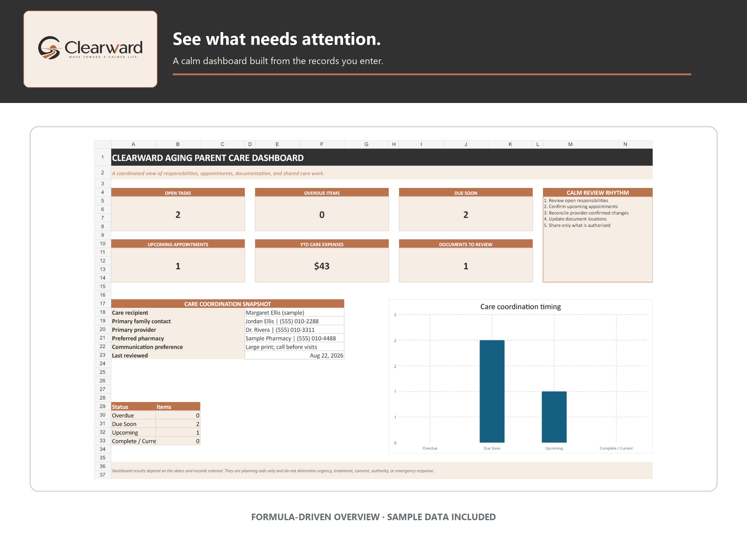Screen dimensions: 747x560
Task: Click the 'FORMULA-DRIVEN OVERVIEW' caption
Action: point(315,517)
